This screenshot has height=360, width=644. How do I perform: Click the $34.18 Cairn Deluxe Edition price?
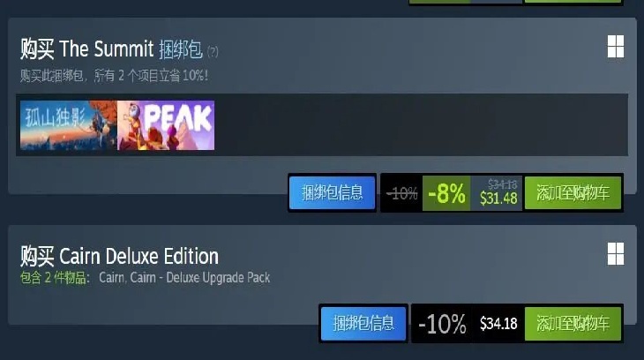pyautogui.click(x=498, y=324)
